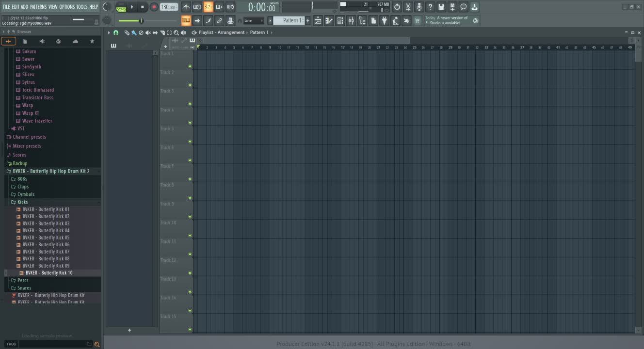
Task: Open the playlist options arrow menu
Action: [x=109, y=32]
